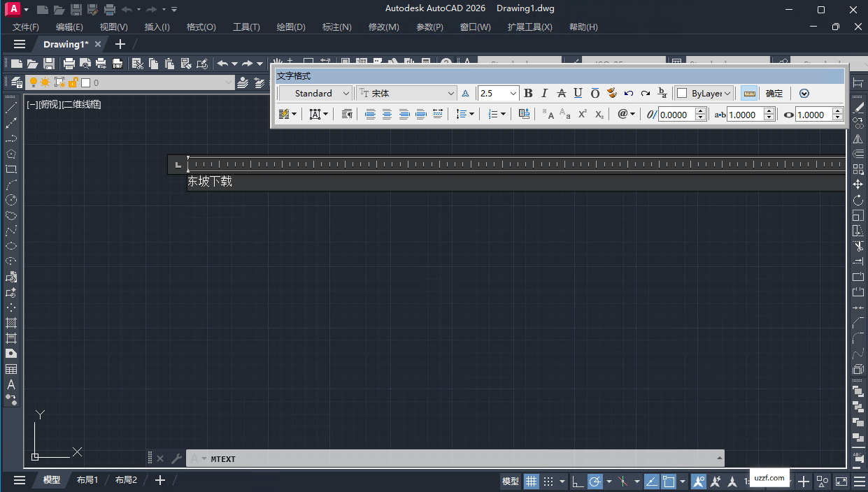868x492 pixels.
Task: Insert a symbol using the @ icon
Action: tap(622, 113)
